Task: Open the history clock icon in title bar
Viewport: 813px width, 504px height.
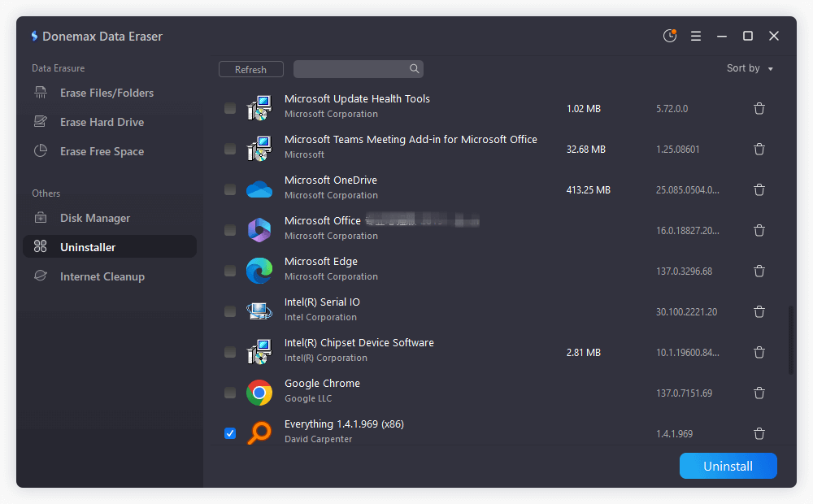Action: click(670, 36)
